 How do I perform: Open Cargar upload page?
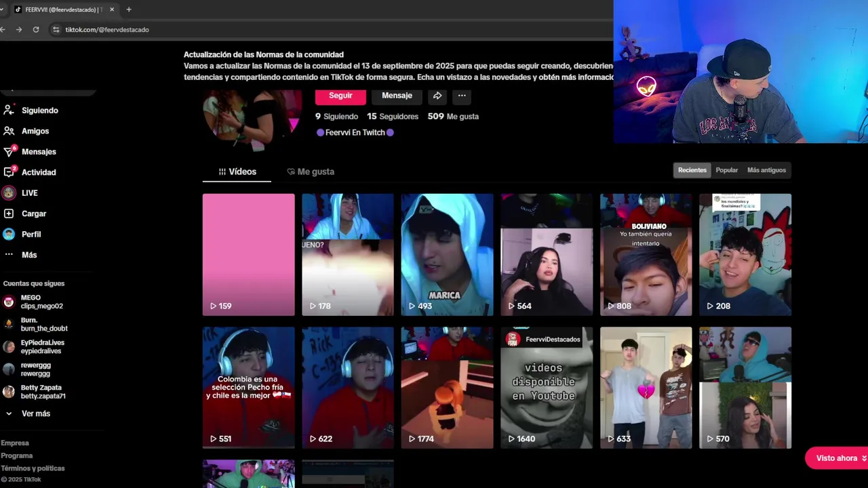coord(25,213)
